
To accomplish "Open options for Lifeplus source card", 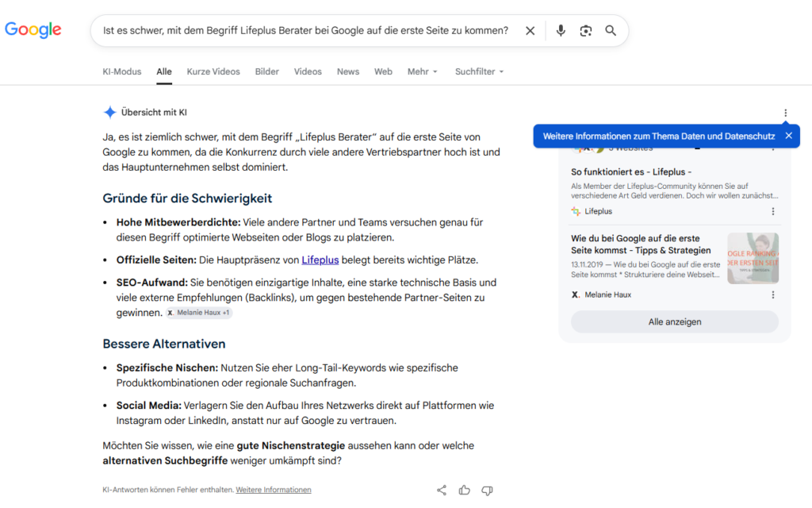I will coord(772,211).
